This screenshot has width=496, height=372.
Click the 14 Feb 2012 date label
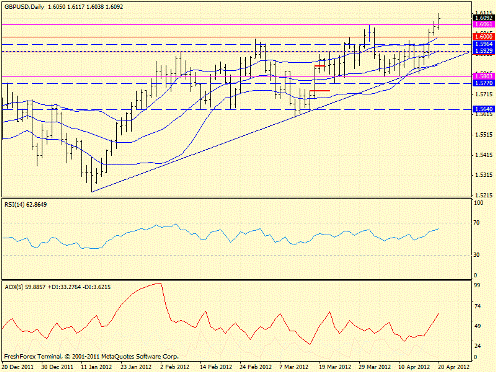[x=216, y=367]
